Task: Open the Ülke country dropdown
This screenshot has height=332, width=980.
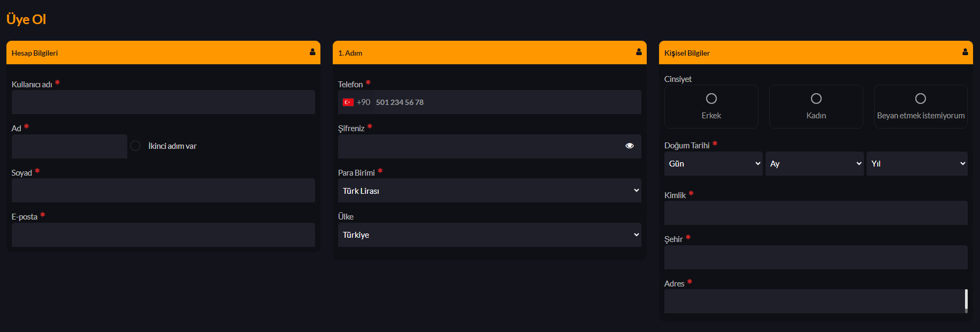Action: pos(489,235)
